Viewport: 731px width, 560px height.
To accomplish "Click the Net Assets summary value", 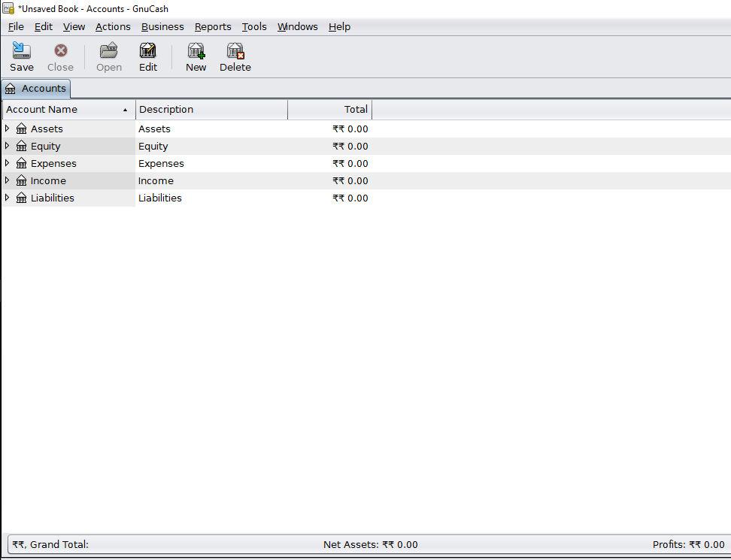I will click(x=371, y=544).
